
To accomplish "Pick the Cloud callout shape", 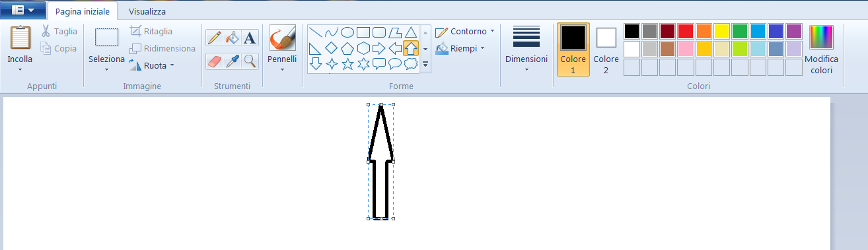I will coord(411,64).
